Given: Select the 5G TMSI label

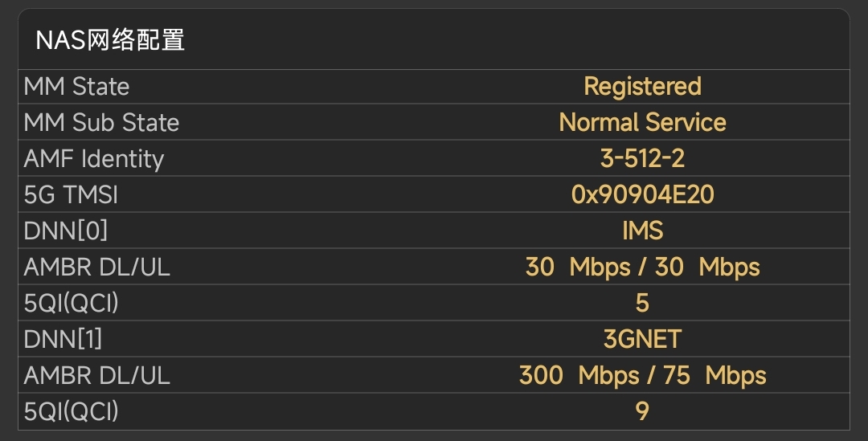Looking at the screenshot, I should pos(72,195).
